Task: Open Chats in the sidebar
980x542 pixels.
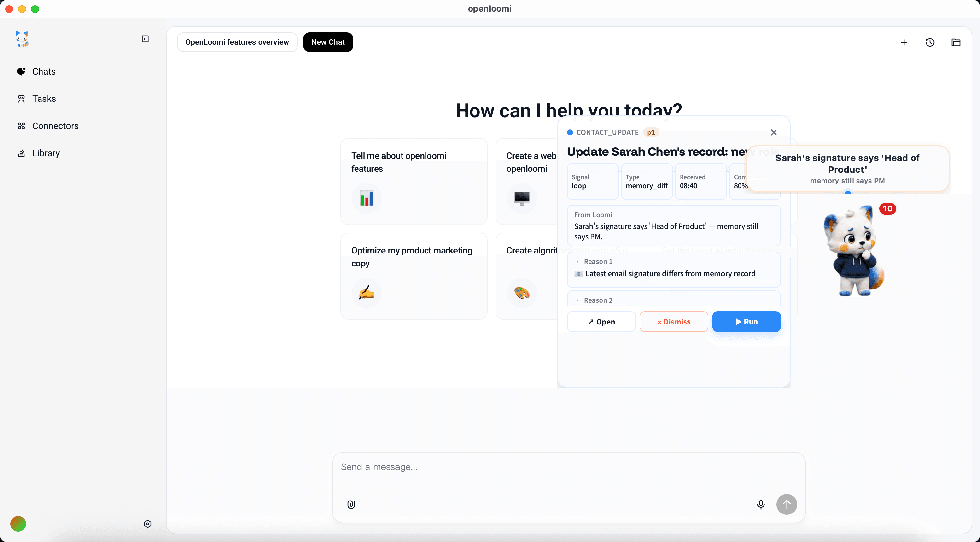Action: [x=37, y=72]
